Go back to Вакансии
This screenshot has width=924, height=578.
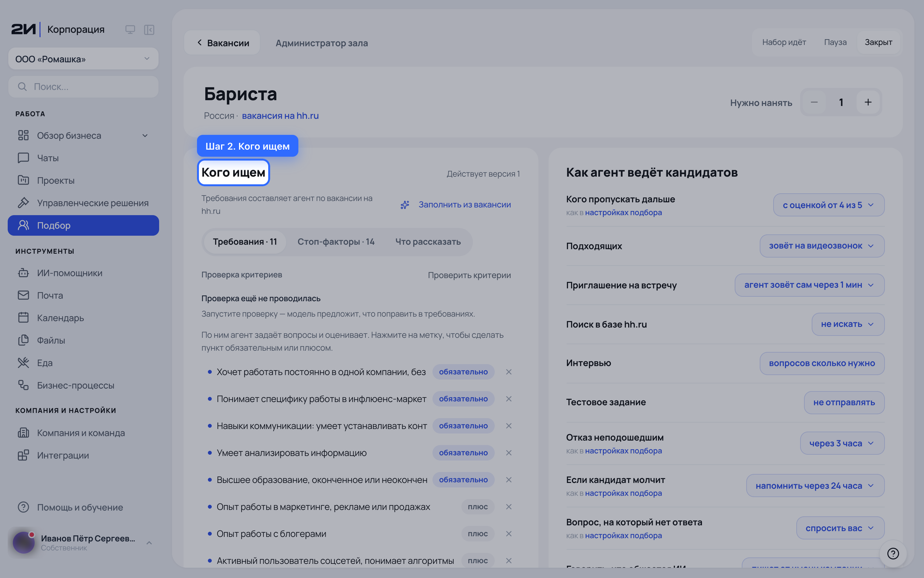click(222, 43)
